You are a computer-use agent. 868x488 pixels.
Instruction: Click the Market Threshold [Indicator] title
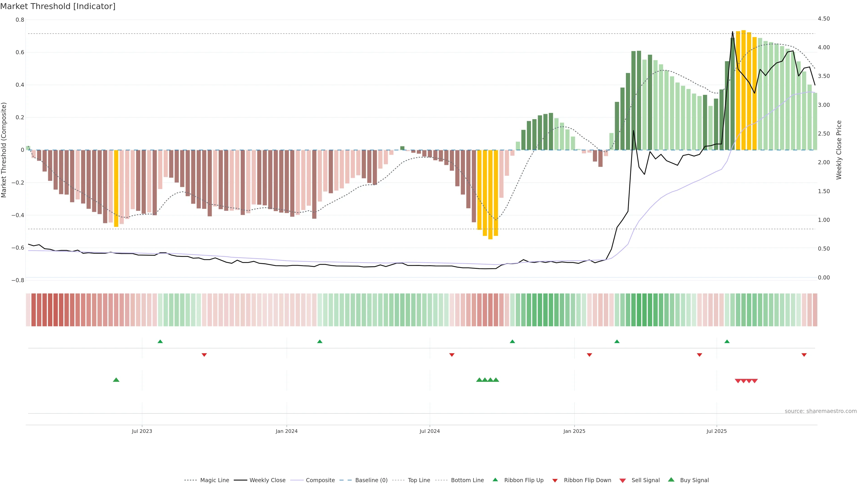[x=58, y=6]
